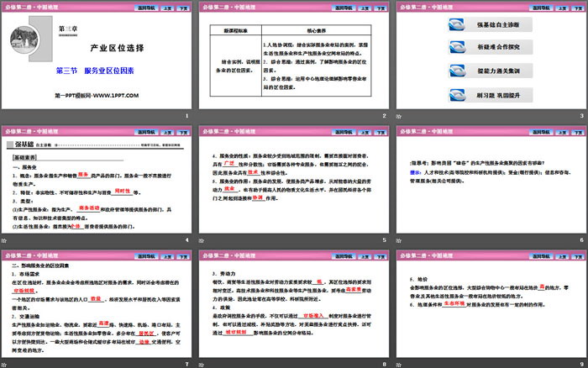
Task: Click the animation star icon below slide 4
Action: coord(3,240)
